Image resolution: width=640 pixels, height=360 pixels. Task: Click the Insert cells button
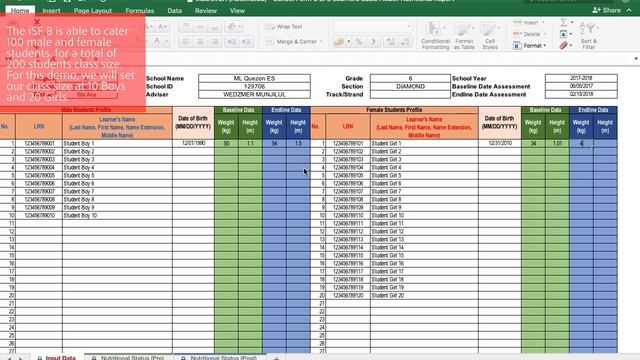pyautogui.click(x=526, y=23)
